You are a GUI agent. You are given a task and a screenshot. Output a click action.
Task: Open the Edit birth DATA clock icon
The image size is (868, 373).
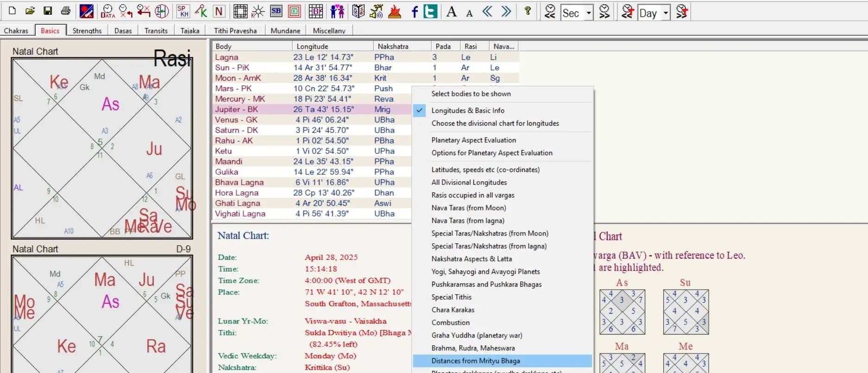107,11
